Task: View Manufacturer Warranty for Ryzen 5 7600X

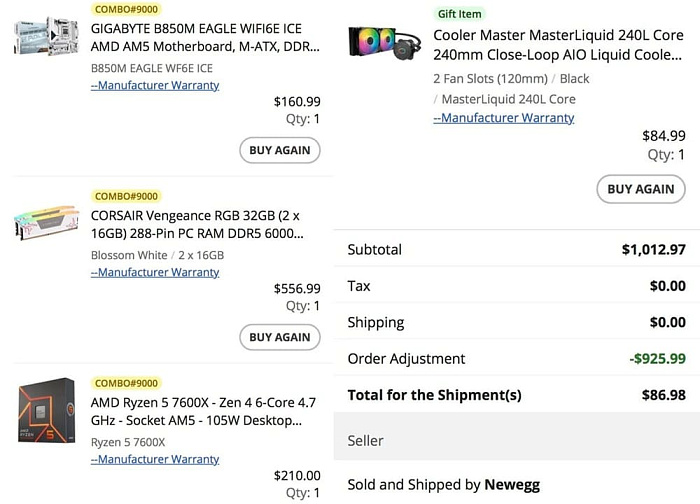Action: (x=155, y=459)
